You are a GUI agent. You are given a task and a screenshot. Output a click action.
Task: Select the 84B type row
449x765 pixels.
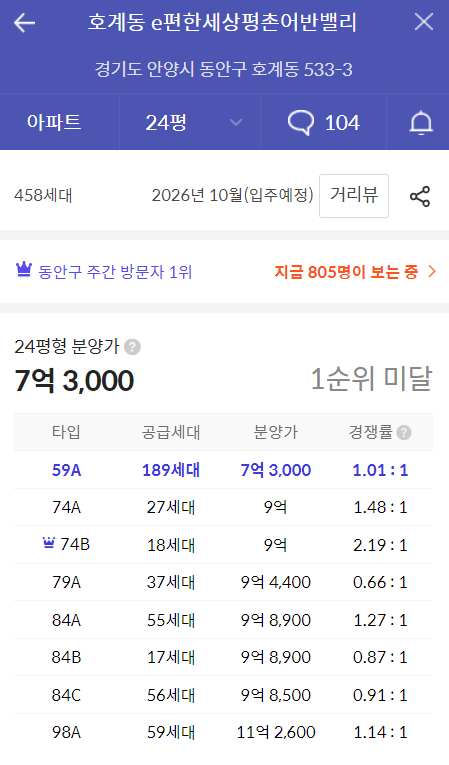point(224,657)
